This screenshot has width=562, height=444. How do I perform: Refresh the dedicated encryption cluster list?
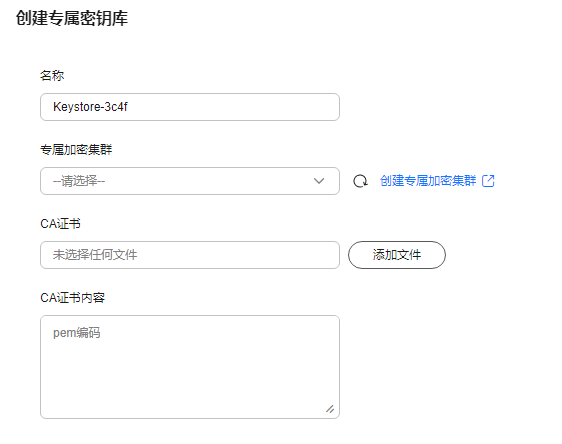[360, 181]
